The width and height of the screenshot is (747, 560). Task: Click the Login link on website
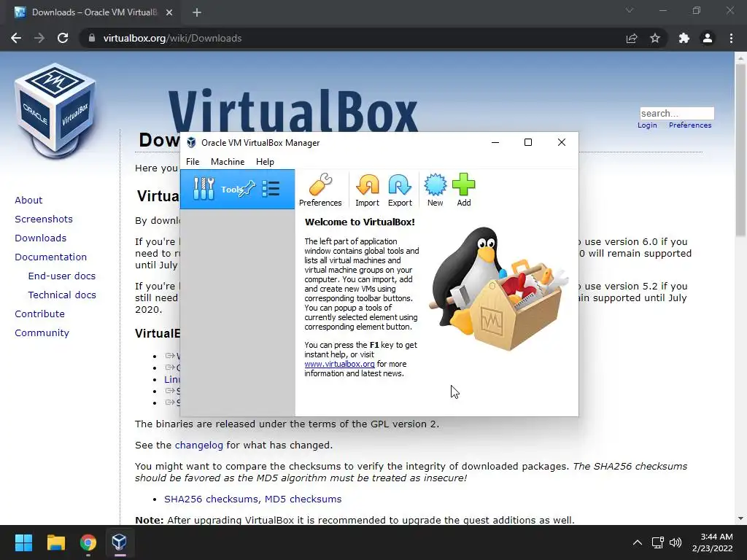coord(647,125)
